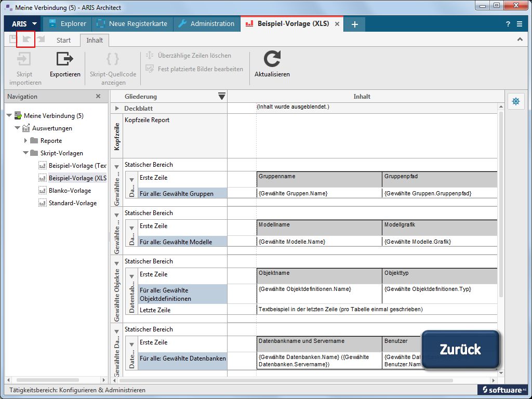Click Exportieren in the ribbon

65,65
